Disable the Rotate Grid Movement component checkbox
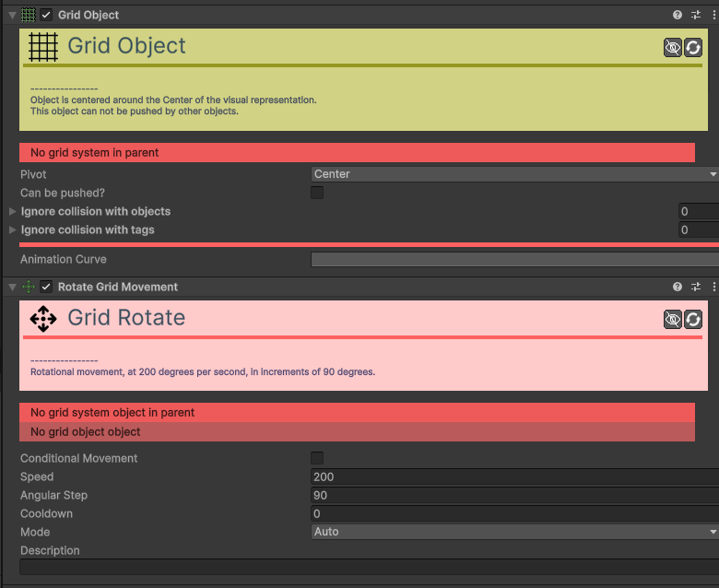 pyautogui.click(x=46, y=288)
